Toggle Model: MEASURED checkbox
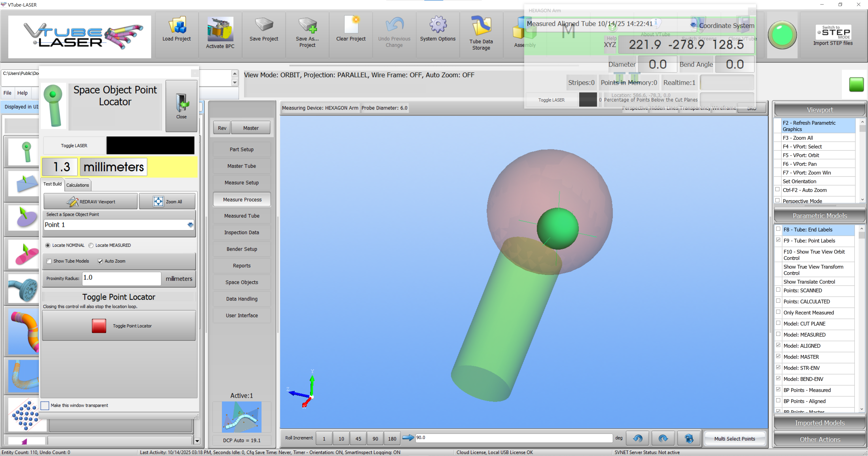This screenshot has width=868, height=456. (x=778, y=334)
